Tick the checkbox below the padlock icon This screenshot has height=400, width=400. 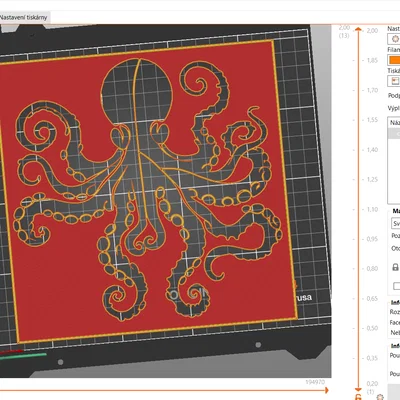point(396,286)
